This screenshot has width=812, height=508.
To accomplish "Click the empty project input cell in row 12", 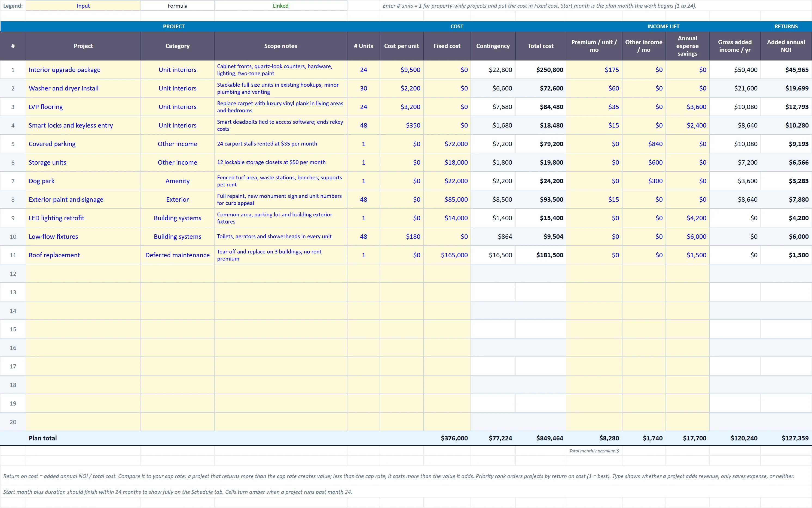I will point(83,274).
